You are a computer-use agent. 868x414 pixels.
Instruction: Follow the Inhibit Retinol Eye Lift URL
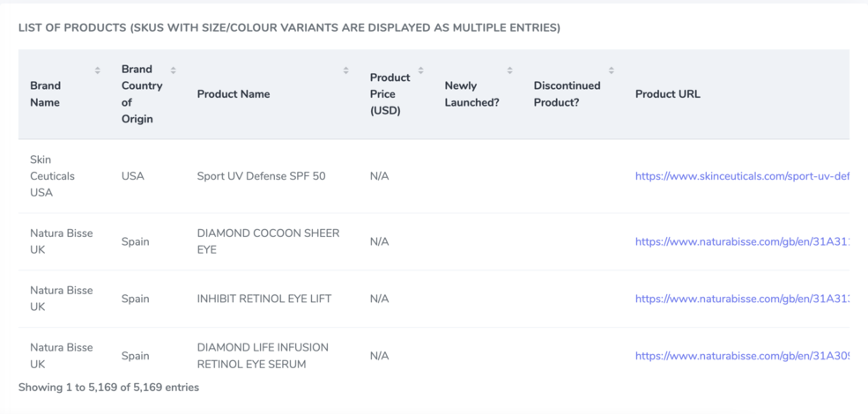(741, 299)
